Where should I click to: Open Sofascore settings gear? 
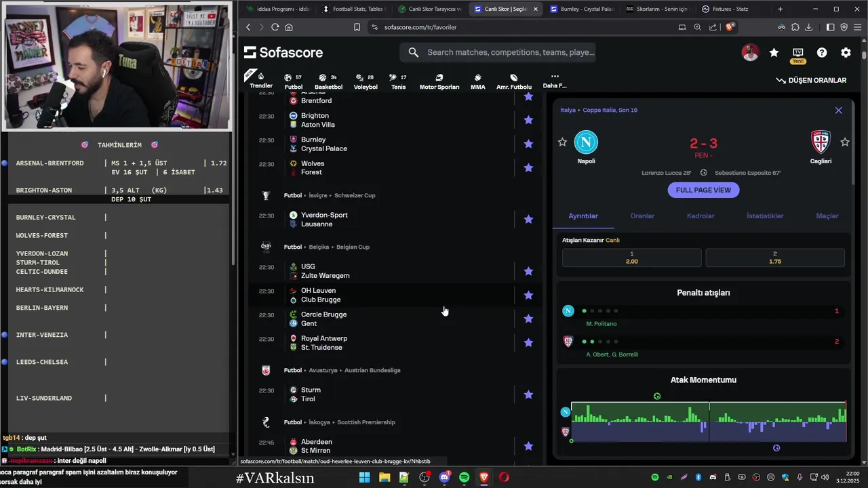click(846, 52)
